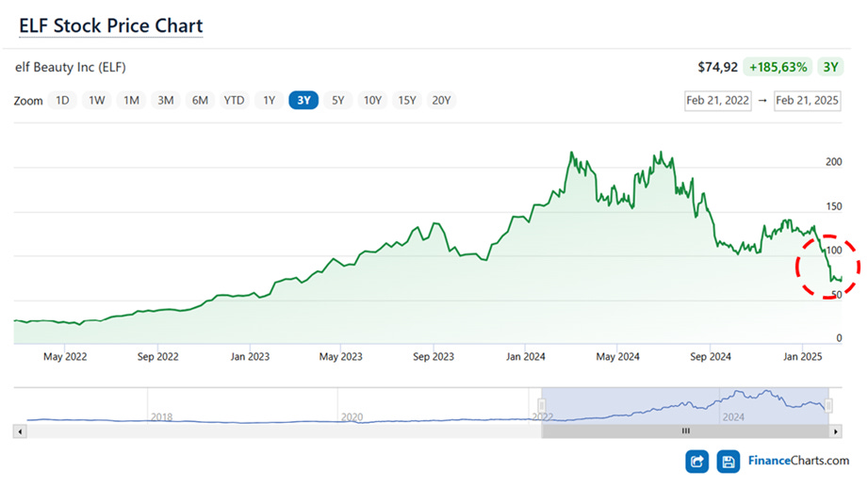Click the $74,92 price value
Screen dimensions: 868x487
[717, 68]
